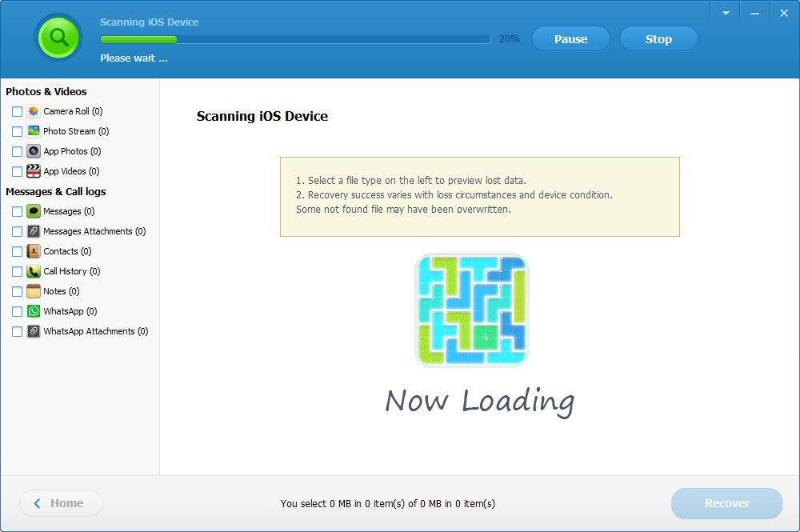Open the App Photos camera icon

tap(32, 151)
